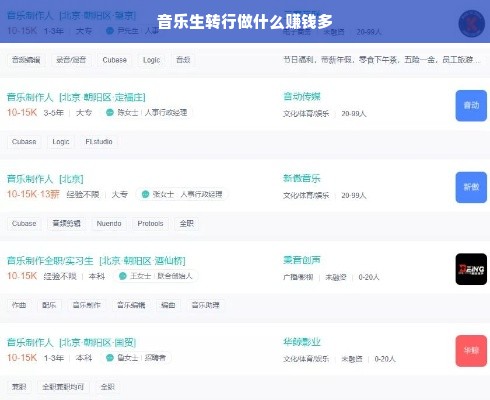
Task: Open 音乐制作全职/实习生 酒仙桥 job listing
Action: [x=96, y=261]
